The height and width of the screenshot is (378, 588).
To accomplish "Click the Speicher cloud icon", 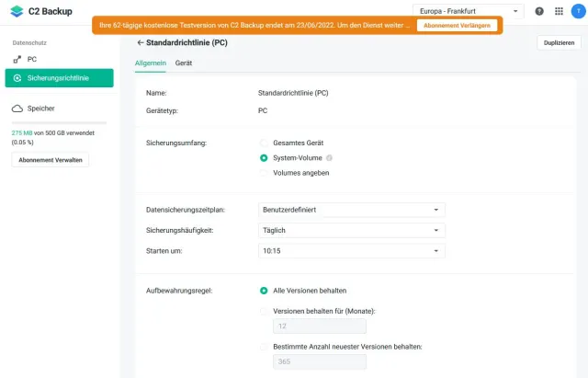I will click(x=17, y=109).
